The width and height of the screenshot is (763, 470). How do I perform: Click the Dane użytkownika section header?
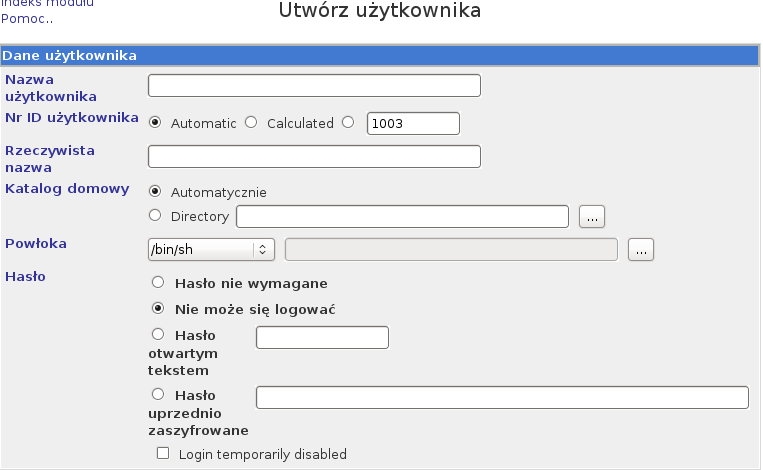click(x=380, y=55)
